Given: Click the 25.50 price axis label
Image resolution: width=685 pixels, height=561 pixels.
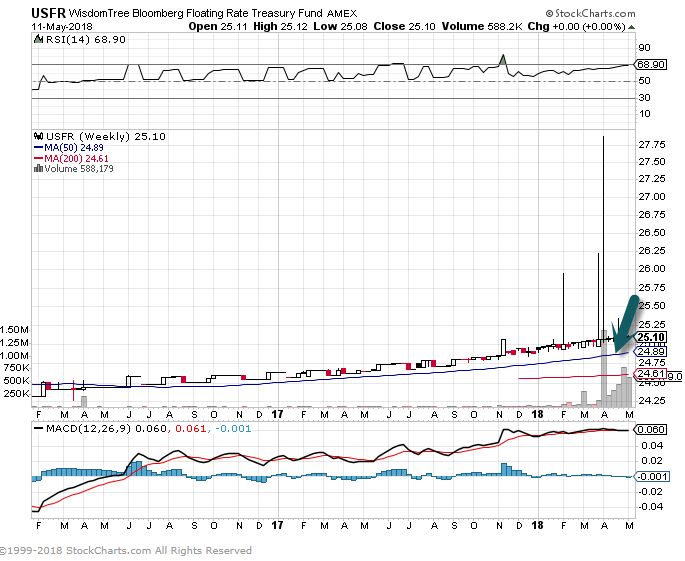Looking at the screenshot, I should [x=652, y=305].
